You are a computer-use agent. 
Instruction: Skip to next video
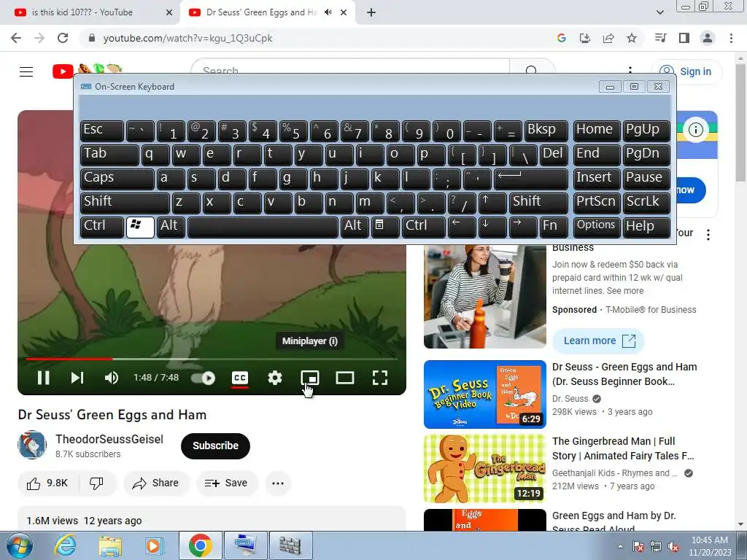[x=77, y=378]
